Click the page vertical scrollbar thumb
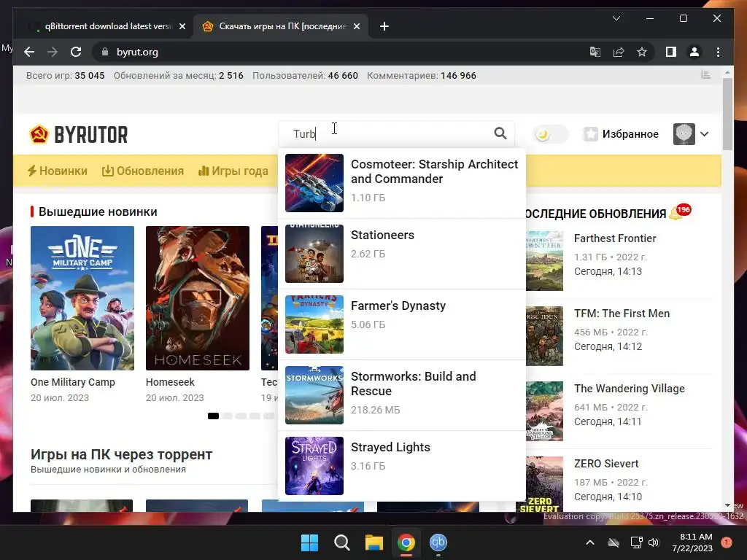Screen dimensions: 747x560 (x=727, y=114)
